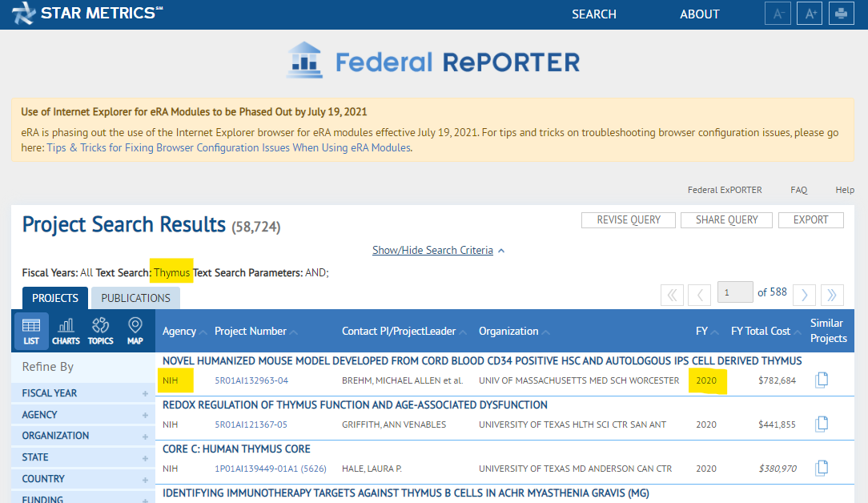868x503 pixels.
Task: Open REDOX REGULATION OF THYMUS FUNCTION title
Action: pyautogui.click(x=355, y=405)
